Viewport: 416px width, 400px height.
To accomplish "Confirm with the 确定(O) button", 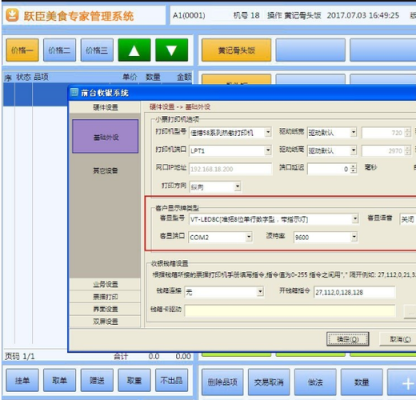I will point(347,339).
